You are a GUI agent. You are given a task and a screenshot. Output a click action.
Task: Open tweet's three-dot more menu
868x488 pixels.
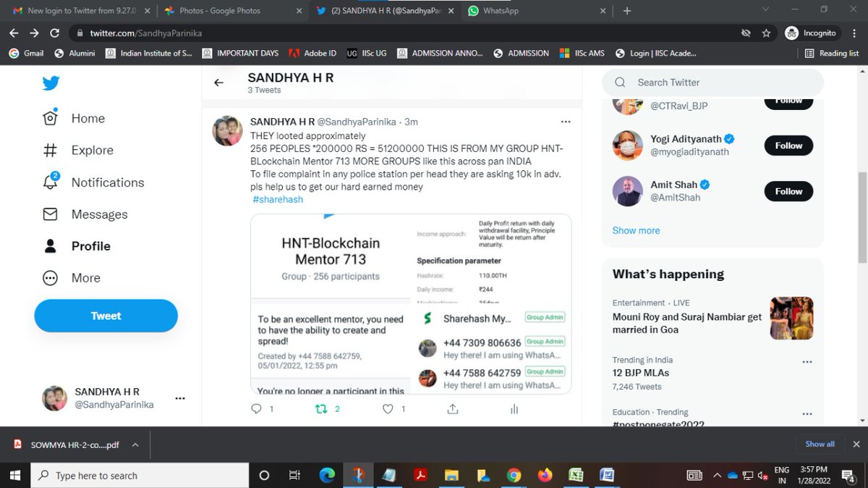[566, 122]
